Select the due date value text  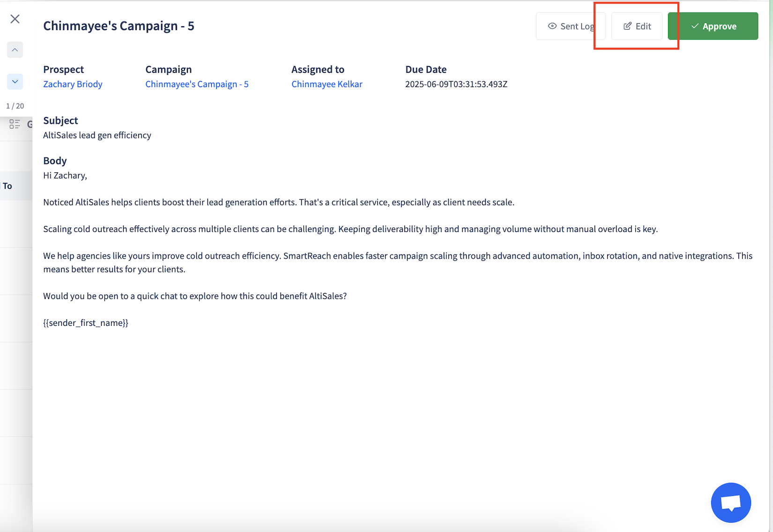tap(456, 84)
